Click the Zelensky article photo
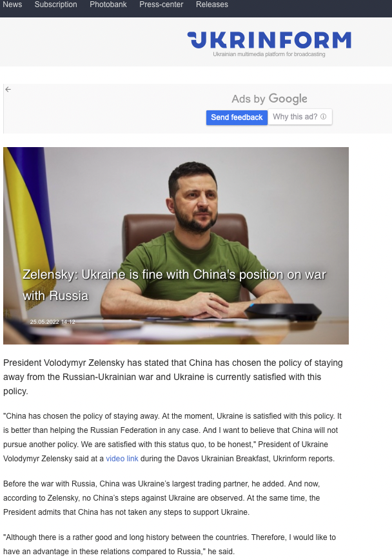The image size is (392, 560). click(x=176, y=246)
